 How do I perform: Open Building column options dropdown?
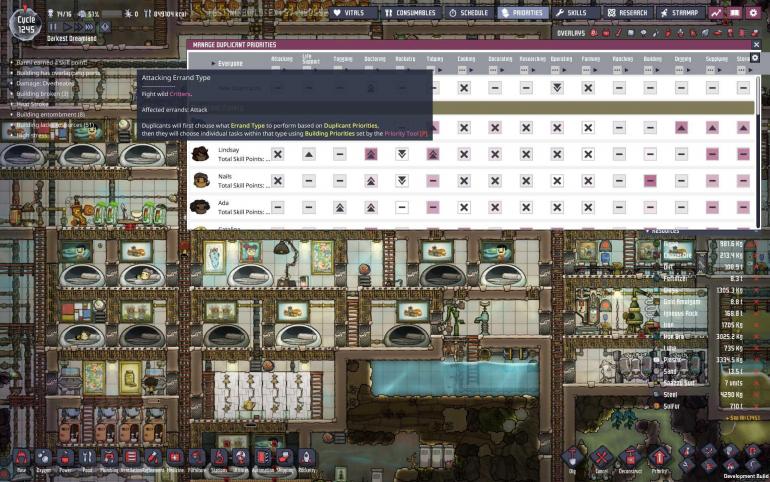(x=648, y=70)
